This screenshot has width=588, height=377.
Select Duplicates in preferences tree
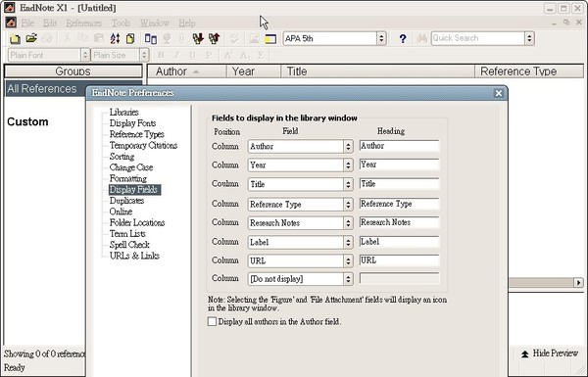(126, 201)
